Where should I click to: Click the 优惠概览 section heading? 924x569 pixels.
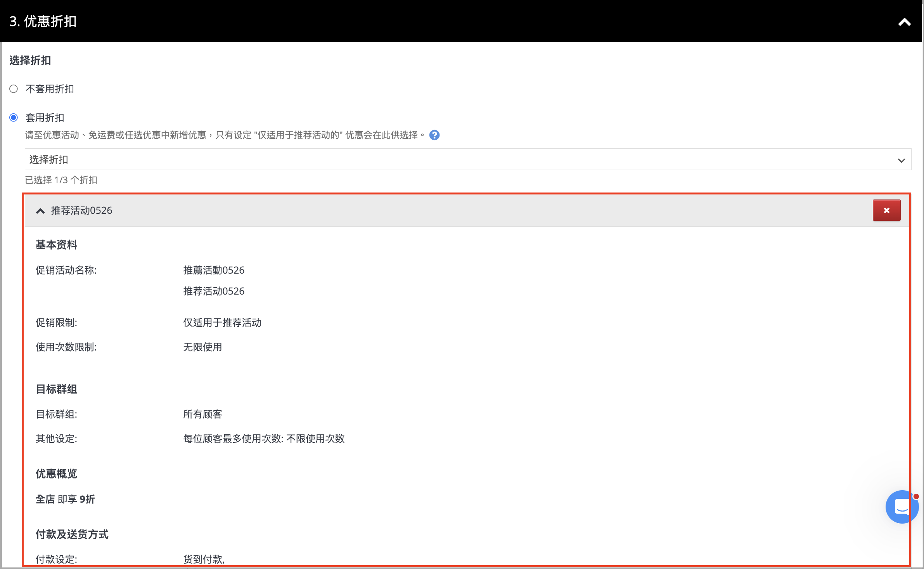coord(57,474)
